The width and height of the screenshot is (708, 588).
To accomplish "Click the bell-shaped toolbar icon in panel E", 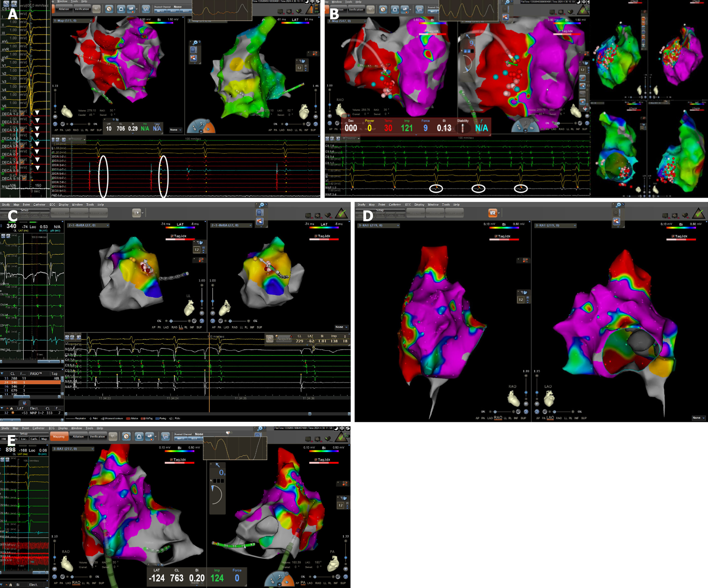I will [x=139, y=436].
